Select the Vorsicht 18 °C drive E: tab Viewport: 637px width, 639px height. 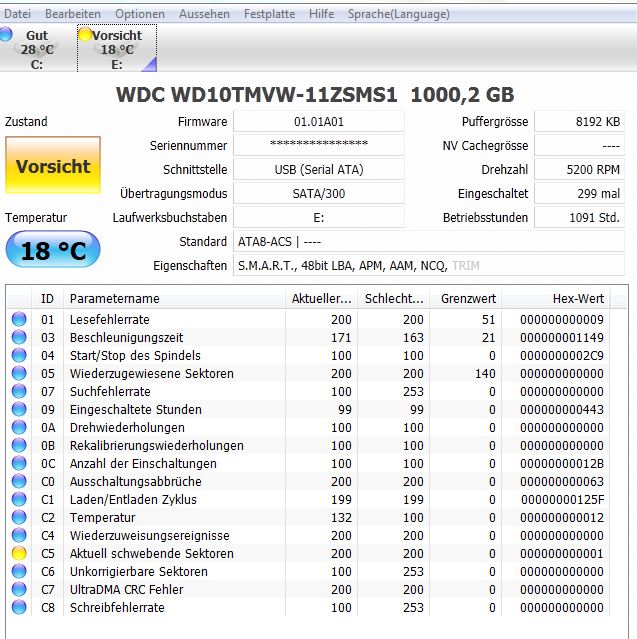(117, 49)
